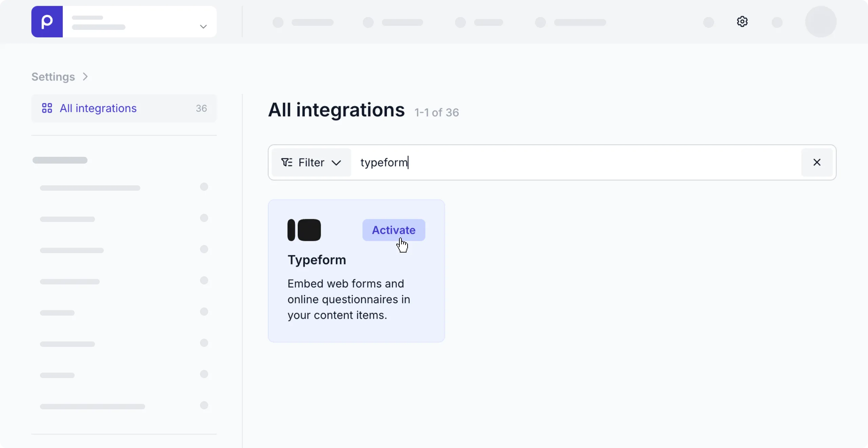The image size is (868, 448).
Task: Open the Typeform card title
Action: (317, 260)
